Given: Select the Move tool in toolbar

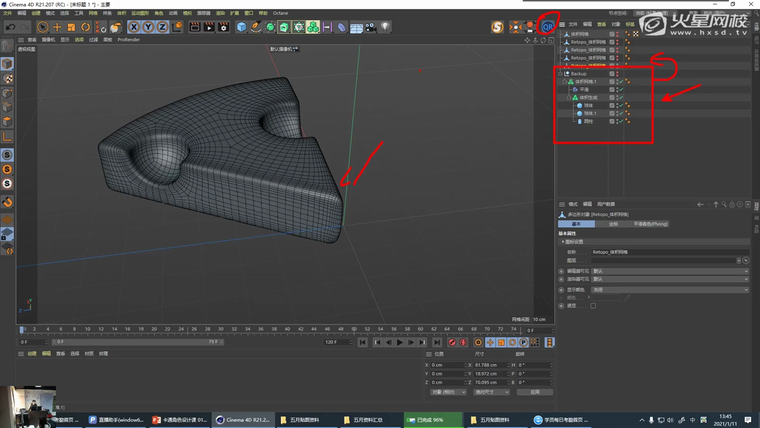Looking at the screenshot, I should click(x=58, y=27).
